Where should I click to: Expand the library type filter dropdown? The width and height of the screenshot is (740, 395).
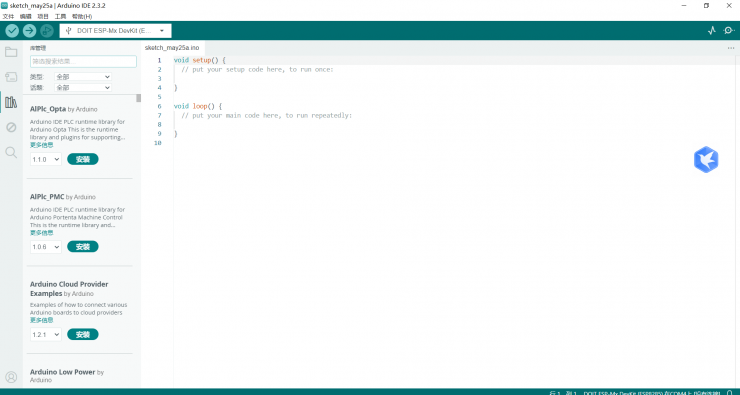(83, 76)
